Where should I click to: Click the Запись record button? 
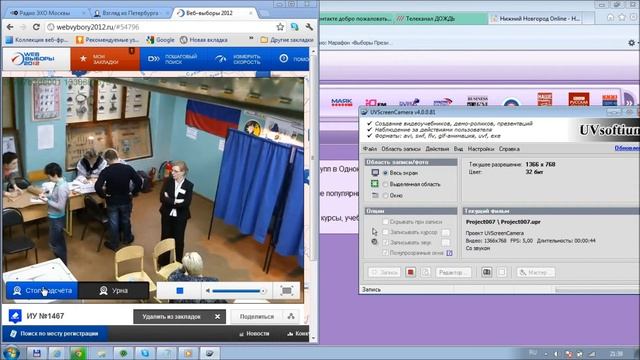click(x=384, y=272)
